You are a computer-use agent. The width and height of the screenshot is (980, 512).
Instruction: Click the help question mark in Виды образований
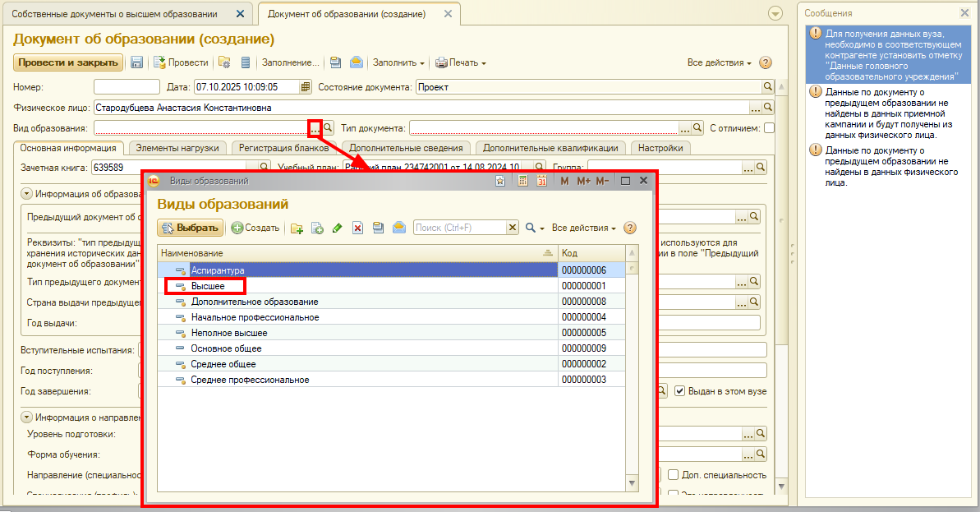[630, 228]
